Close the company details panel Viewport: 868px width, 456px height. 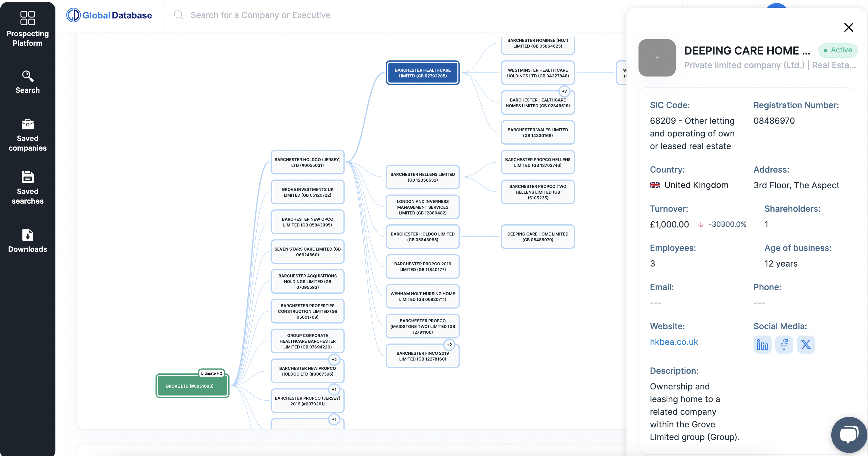[848, 27]
